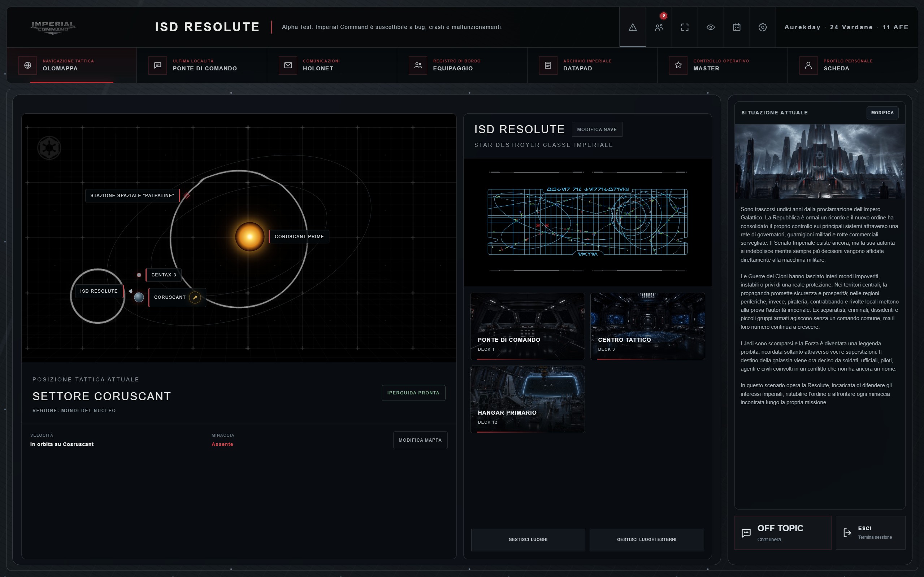The height and width of the screenshot is (577, 924).
Task: Open the settings gear icon
Action: 763,27
